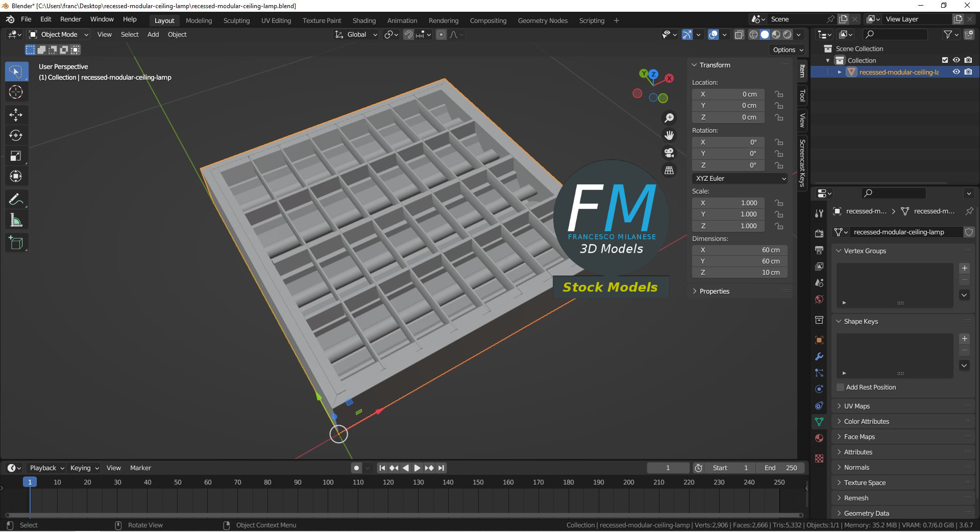Open Tool sidebar tab
Screen dimensions: 980x532
[802, 95]
